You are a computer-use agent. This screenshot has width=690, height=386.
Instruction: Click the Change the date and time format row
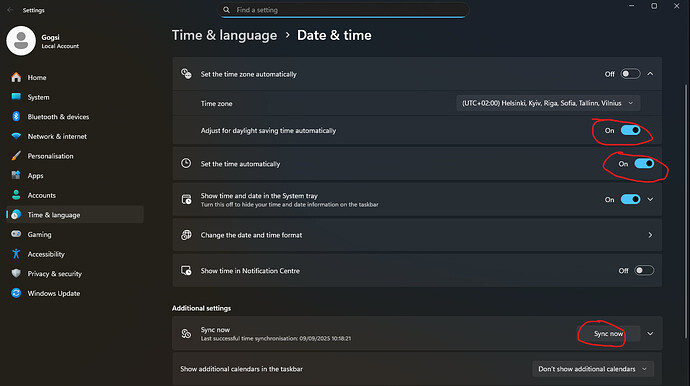tap(417, 235)
